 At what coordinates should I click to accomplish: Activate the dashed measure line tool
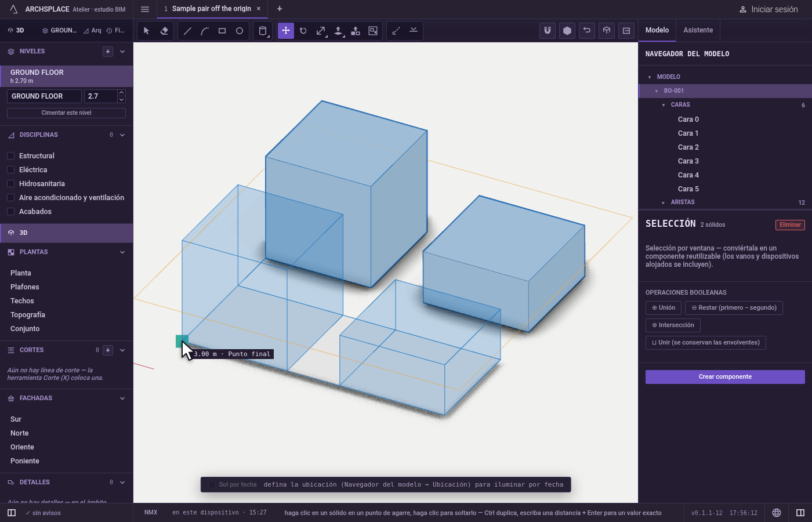click(x=396, y=31)
